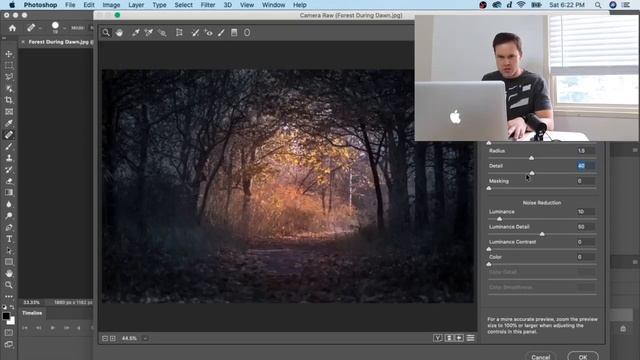Screen dimensions: 640x360
Task: Select the Move tool in Photoshop toolbar
Action: coord(9,54)
